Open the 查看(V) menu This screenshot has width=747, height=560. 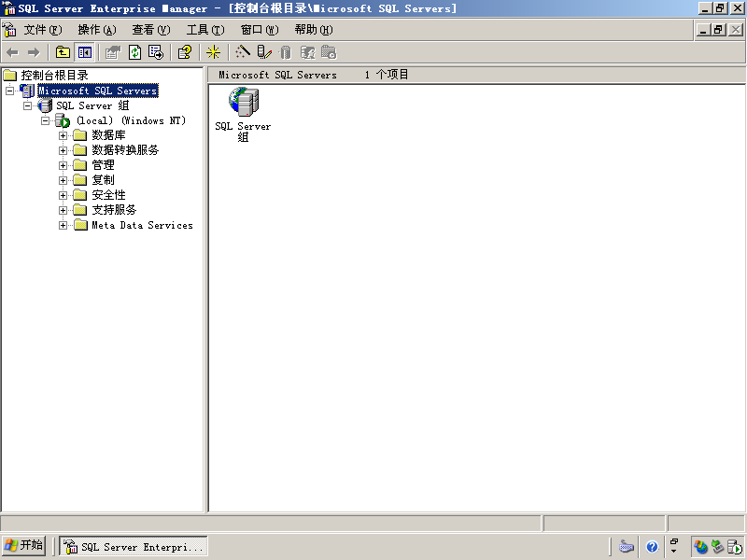pyautogui.click(x=151, y=30)
